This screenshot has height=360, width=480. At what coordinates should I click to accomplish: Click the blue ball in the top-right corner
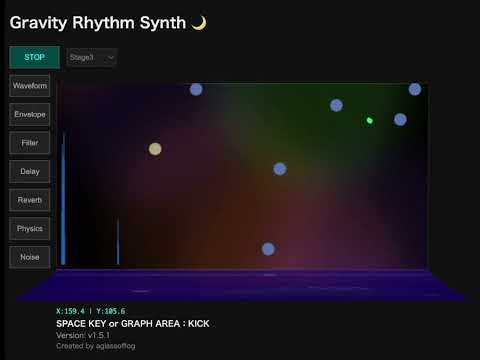pyautogui.click(x=415, y=89)
